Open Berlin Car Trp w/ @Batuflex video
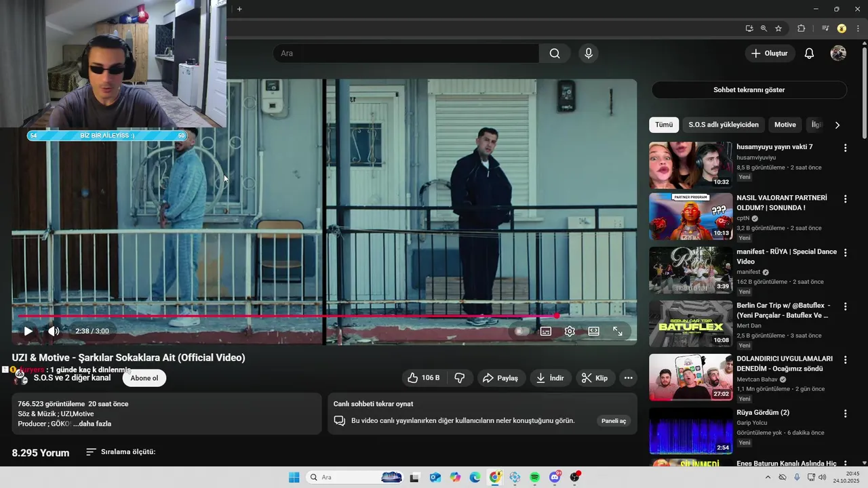Viewport: 868px width, 488px height. (690, 324)
